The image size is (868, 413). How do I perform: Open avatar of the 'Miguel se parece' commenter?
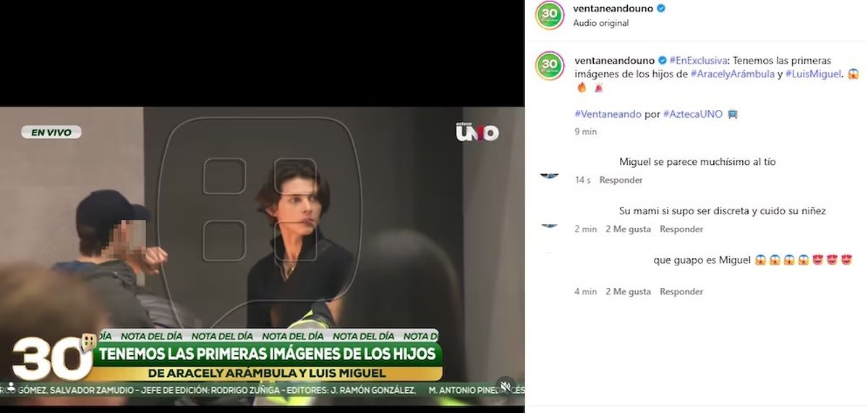point(550,174)
